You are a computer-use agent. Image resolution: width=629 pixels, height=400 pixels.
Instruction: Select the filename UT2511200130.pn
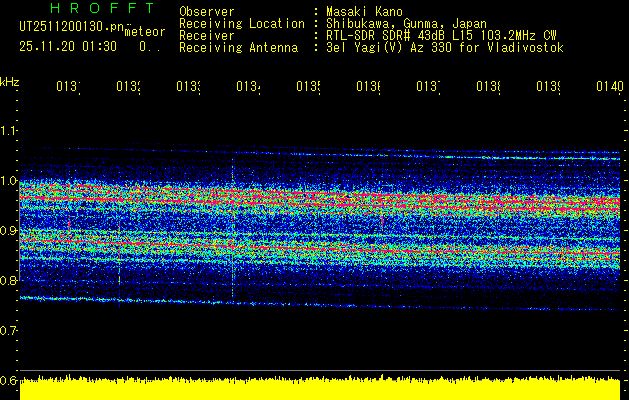pyautogui.click(x=72, y=27)
